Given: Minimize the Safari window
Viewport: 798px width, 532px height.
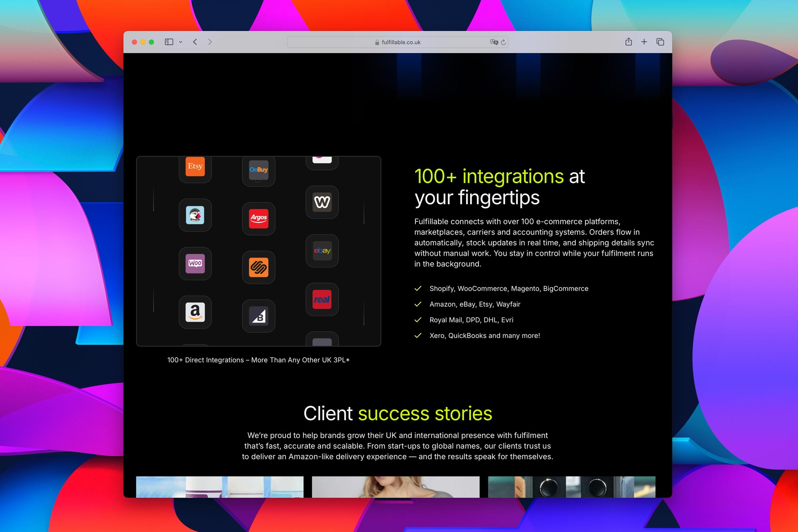Looking at the screenshot, I should (143, 42).
